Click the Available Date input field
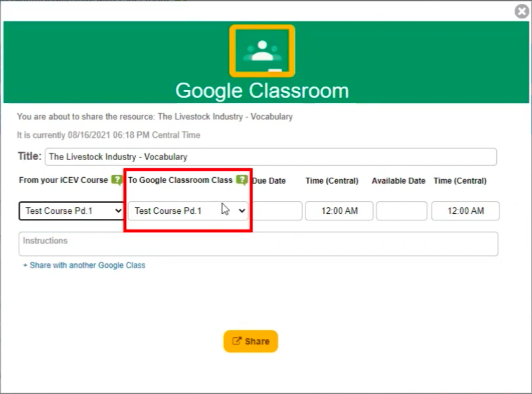This screenshot has height=394, width=532. click(x=401, y=211)
